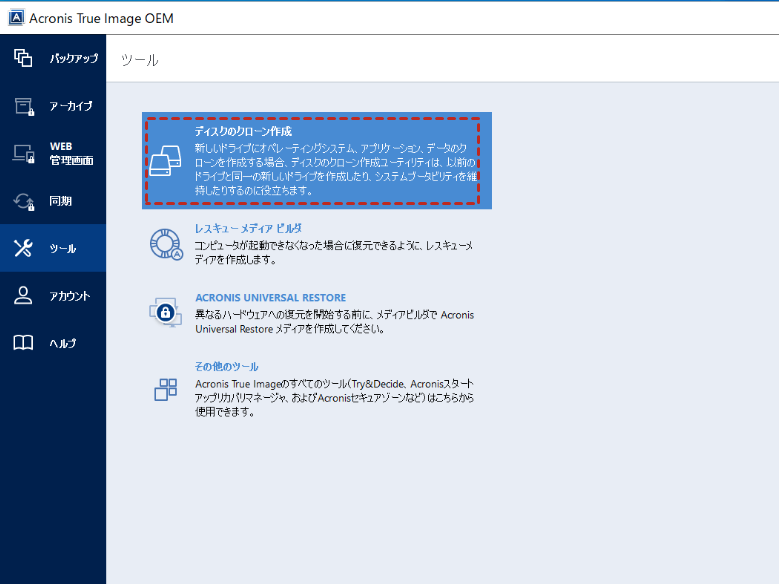The height and width of the screenshot is (584, 779).
Task: Go to WEB 管理画面
Action: [53, 154]
